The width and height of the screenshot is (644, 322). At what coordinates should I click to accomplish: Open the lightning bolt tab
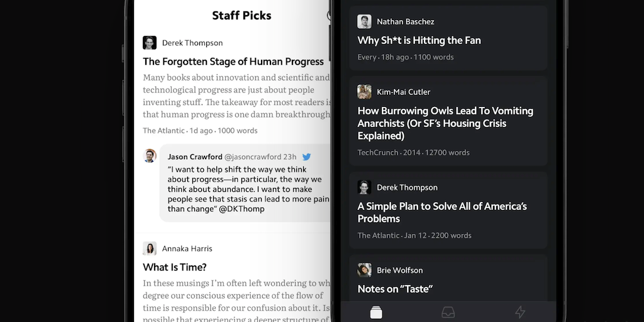pos(520,312)
